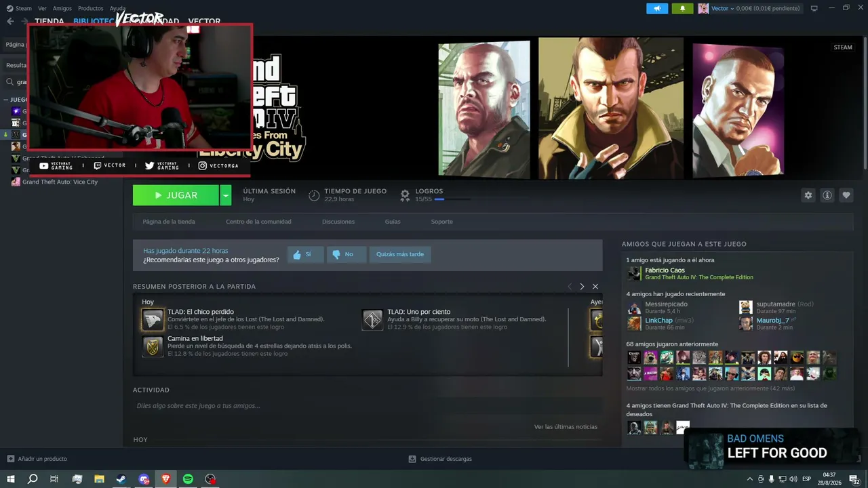
Task: Open the Soporte tab
Action: [x=442, y=222]
